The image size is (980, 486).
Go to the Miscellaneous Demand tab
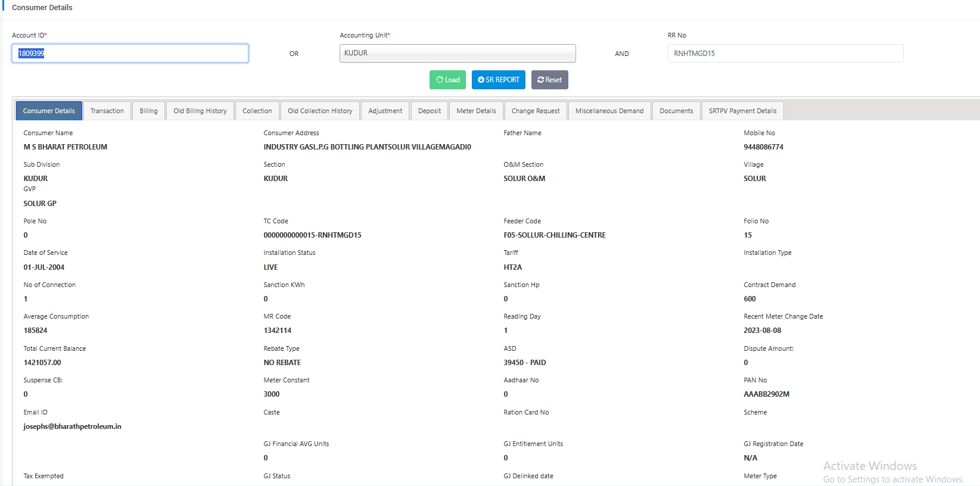point(609,111)
